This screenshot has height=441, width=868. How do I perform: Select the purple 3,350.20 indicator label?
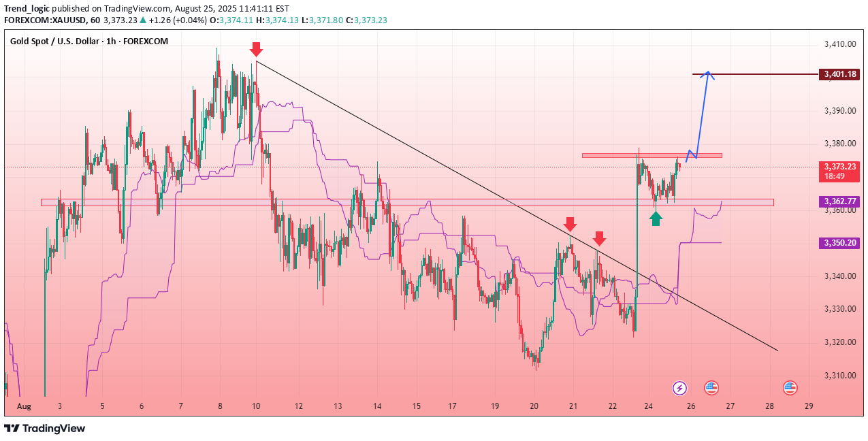point(839,242)
